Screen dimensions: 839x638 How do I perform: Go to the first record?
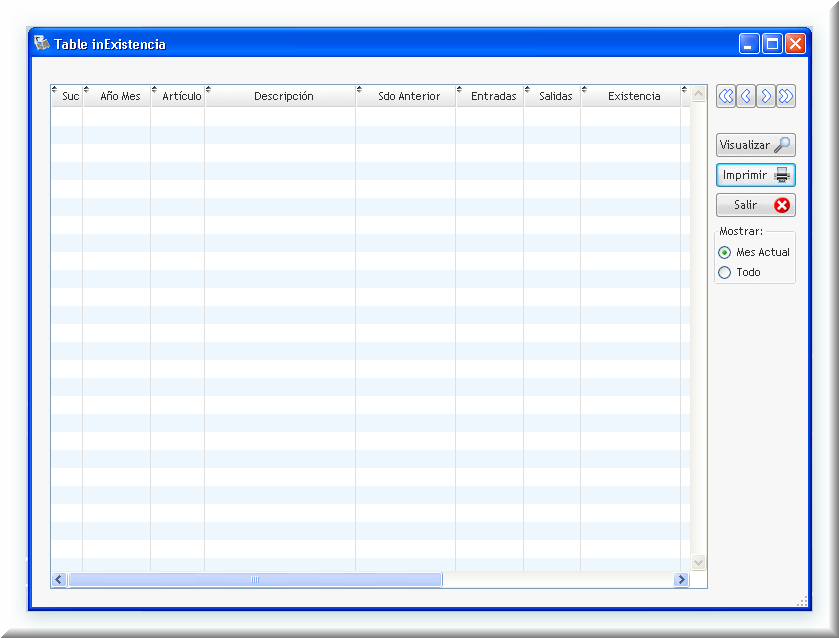[726, 96]
